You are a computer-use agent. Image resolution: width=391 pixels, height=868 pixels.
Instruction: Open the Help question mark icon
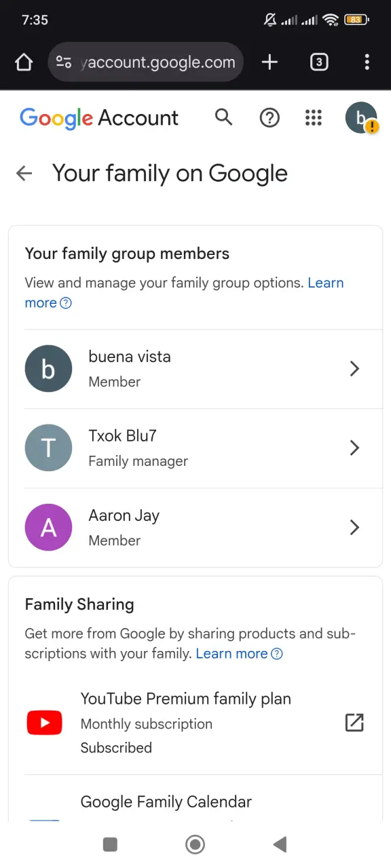coord(269,118)
